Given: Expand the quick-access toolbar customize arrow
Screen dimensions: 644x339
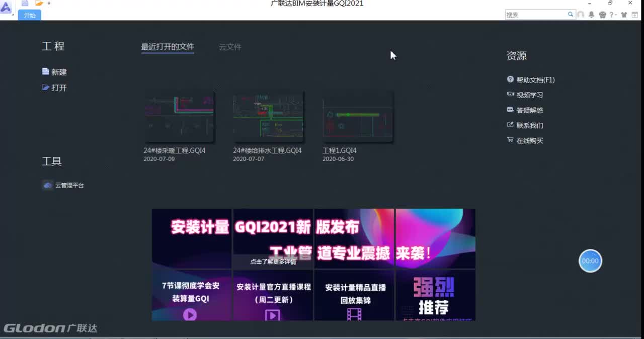Looking at the screenshot, I should [x=49, y=4].
